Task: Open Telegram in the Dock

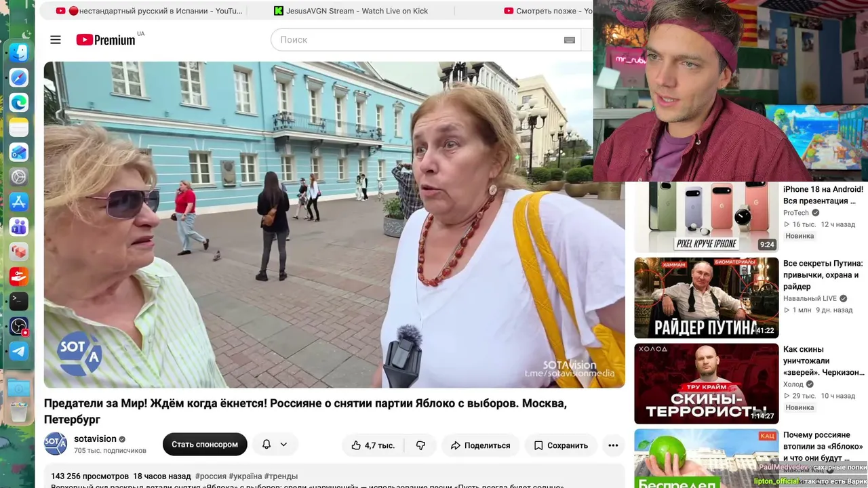Action: coord(19,351)
